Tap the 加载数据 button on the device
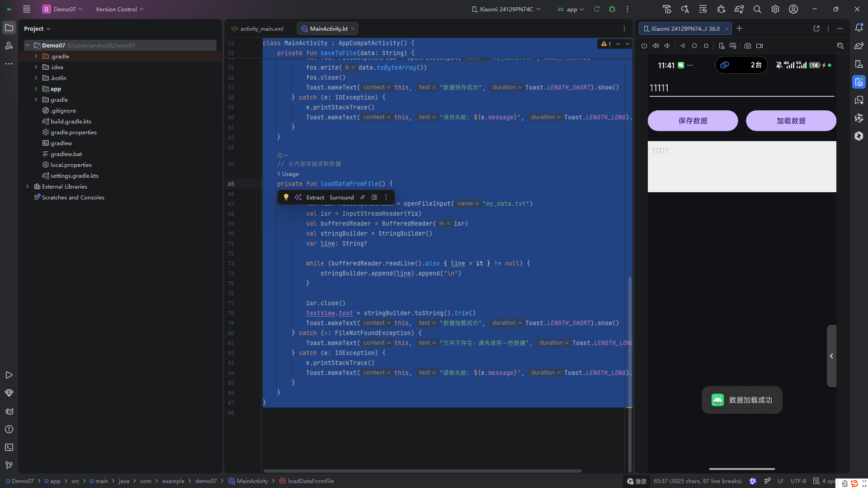 (x=791, y=121)
